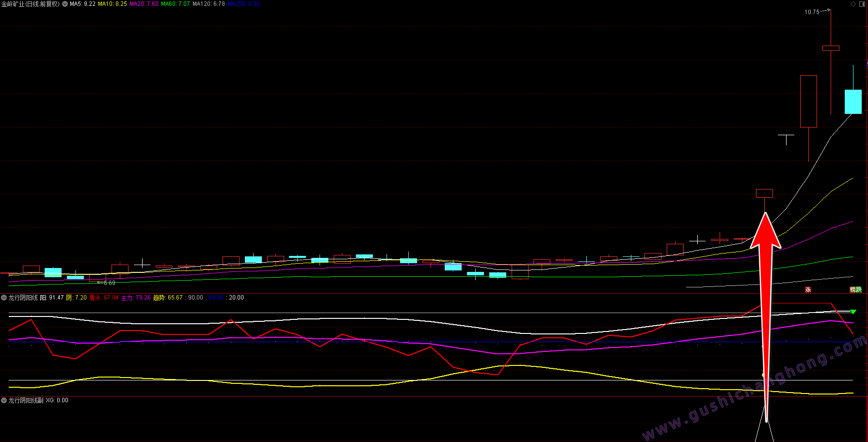Select the last cyan candlestick
This screenshot has width=868, height=442.
[853, 102]
